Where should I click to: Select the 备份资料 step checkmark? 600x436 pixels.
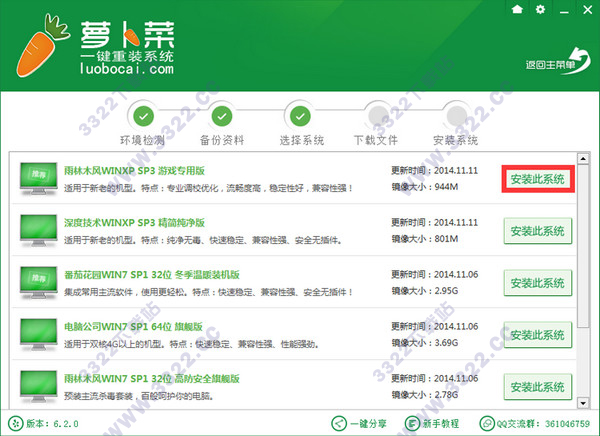point(222,116)
